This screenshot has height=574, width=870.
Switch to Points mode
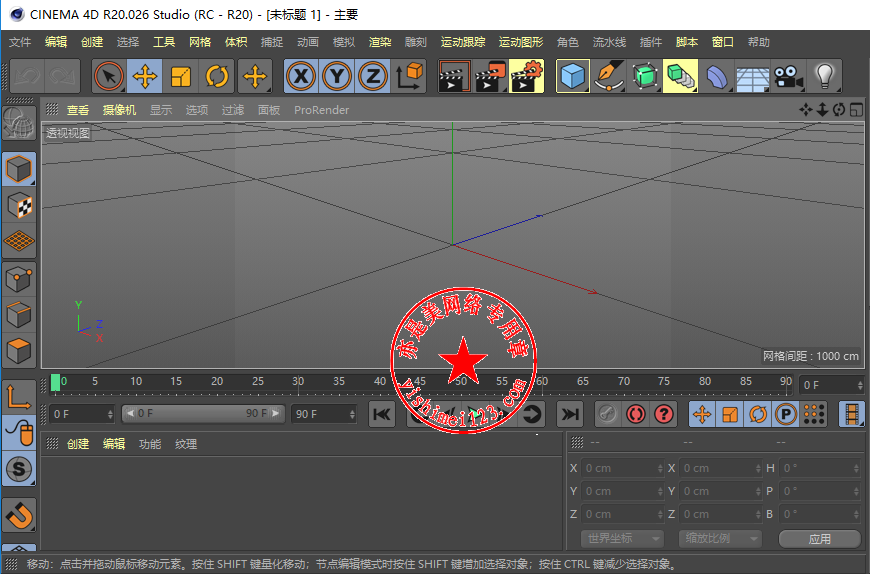(x=19, y=279)
